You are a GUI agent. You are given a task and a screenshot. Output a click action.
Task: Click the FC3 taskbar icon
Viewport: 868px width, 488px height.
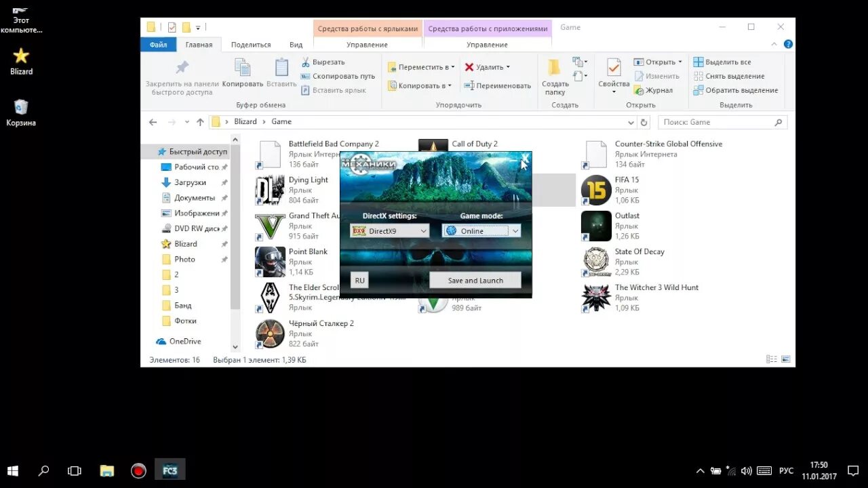(x=170, y=470)
